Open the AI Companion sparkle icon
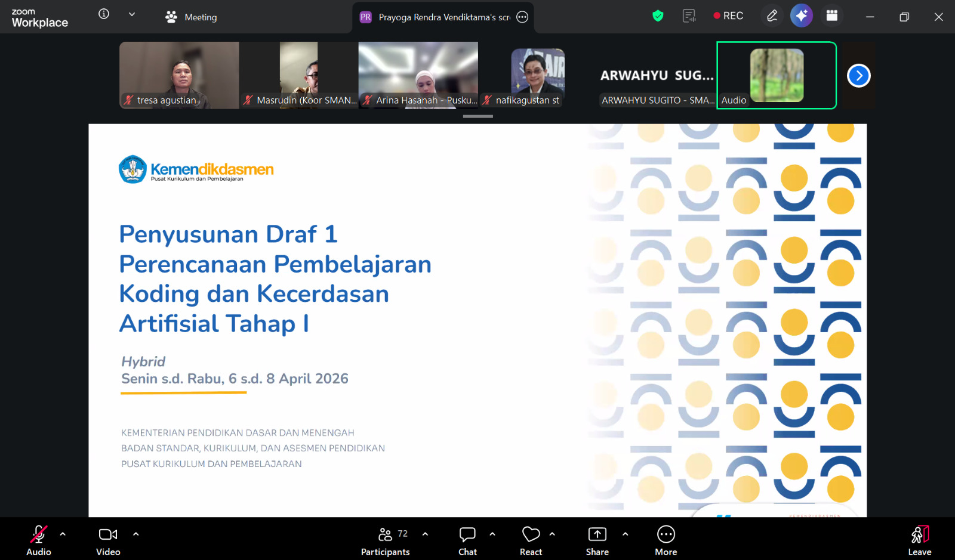This screenshot has width=955, height=560. 801,16
